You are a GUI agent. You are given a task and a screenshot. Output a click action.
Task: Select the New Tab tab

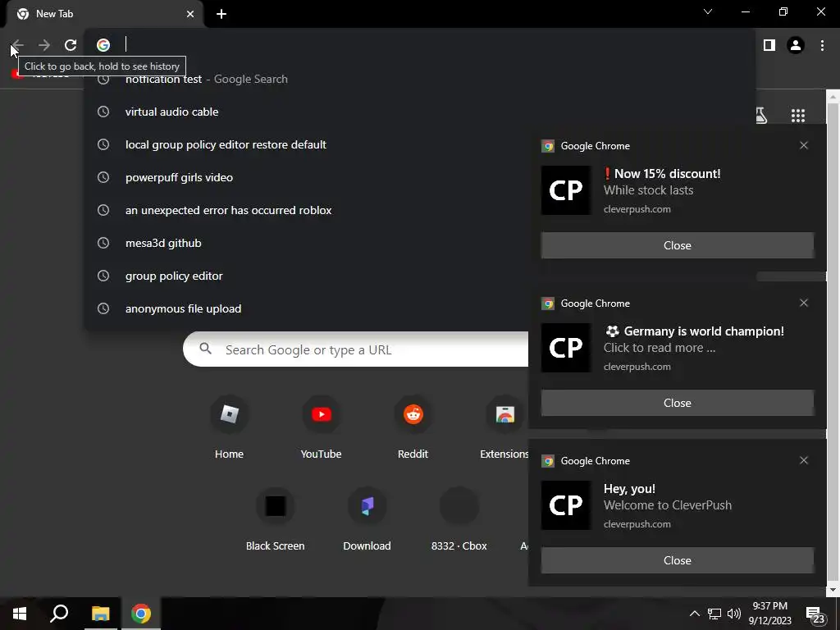104,14
